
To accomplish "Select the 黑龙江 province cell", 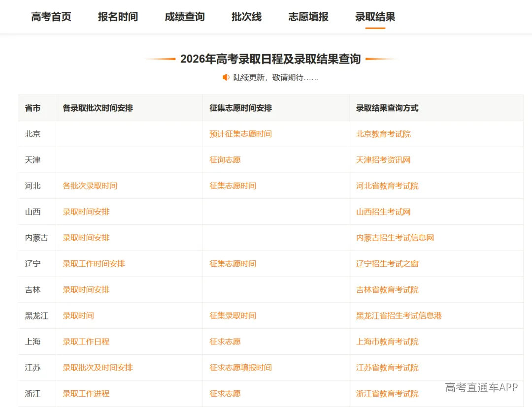I will 36,315.
